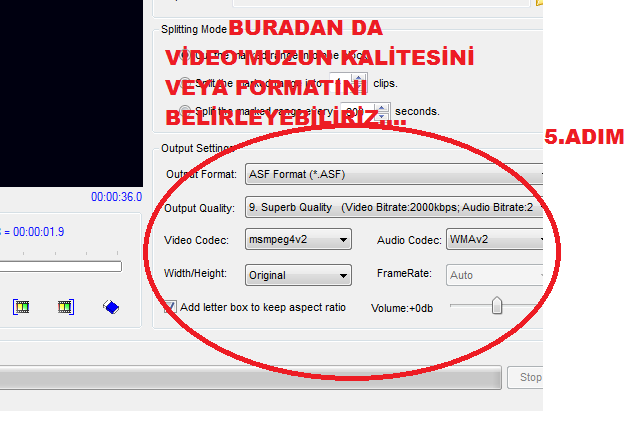Click the 00:00:36.0 duration text
This screenshot has width=641, height=436.
[x=117, y=197]
